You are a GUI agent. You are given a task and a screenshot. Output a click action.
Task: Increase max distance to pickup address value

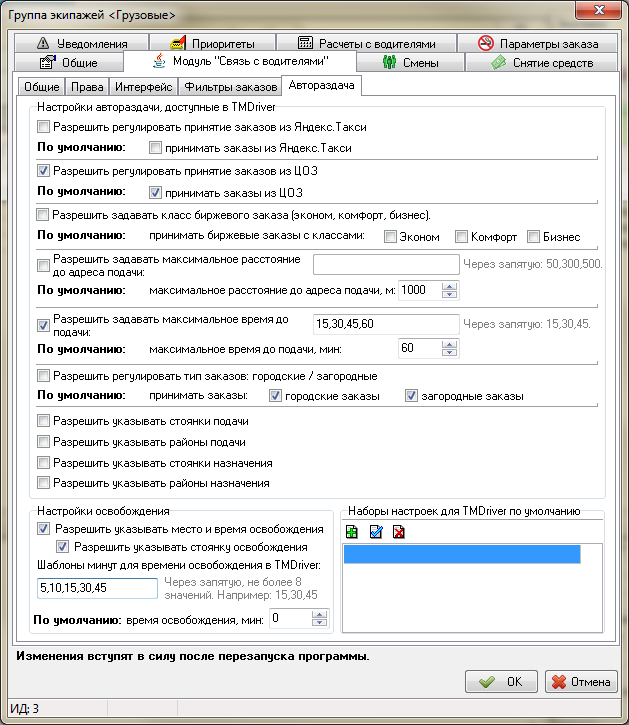tap(449, 285)
